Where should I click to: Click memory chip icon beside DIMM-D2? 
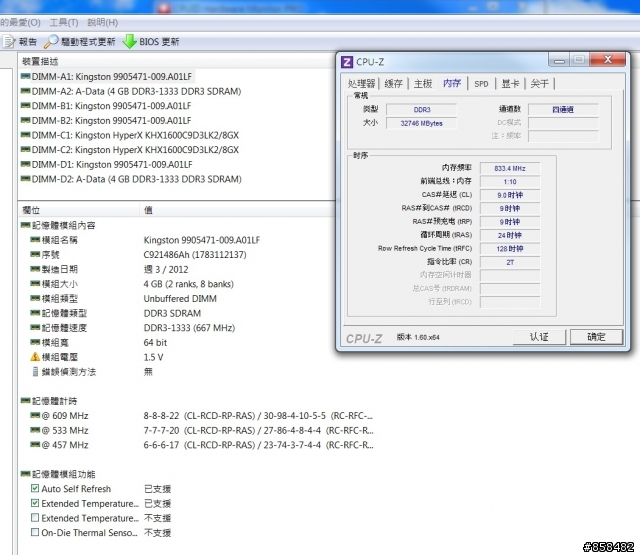[x=25, y=179]
